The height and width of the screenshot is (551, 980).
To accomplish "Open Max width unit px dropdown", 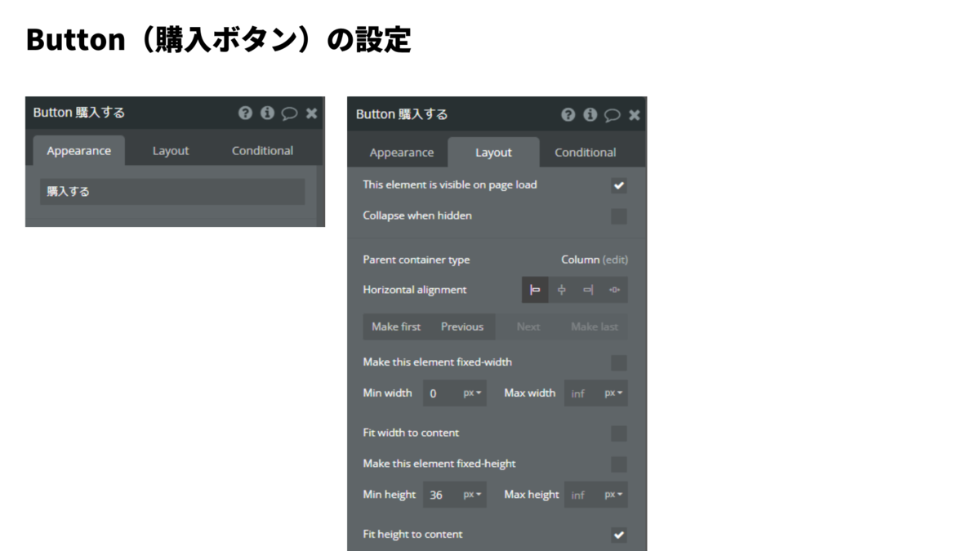I will pos(614,393).
